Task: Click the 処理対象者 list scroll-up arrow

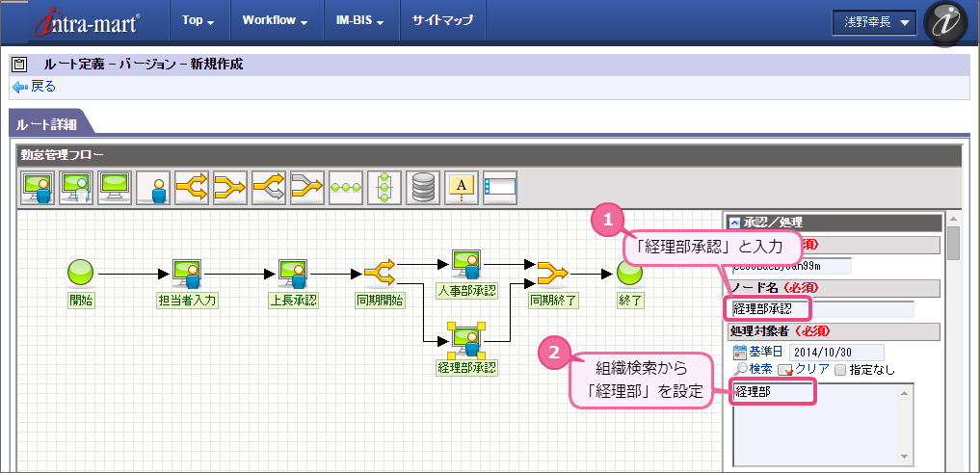Action: pyautogui.click(x=904, y=392)
